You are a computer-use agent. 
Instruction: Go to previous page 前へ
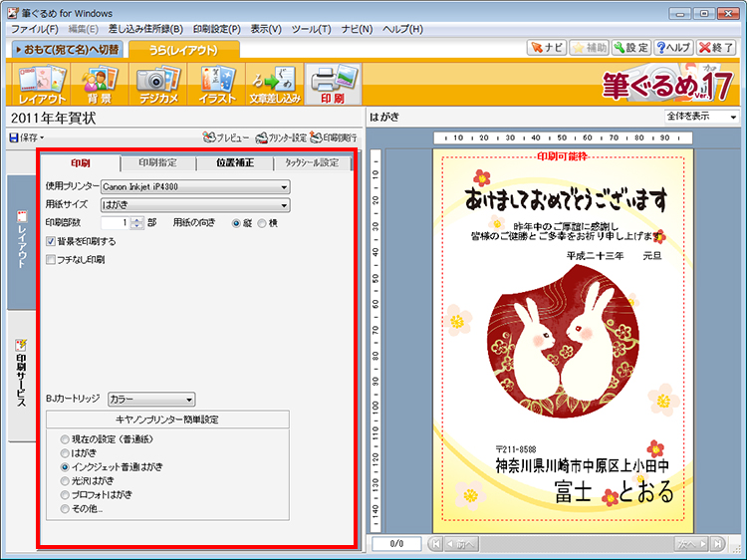click(x=461, y=543)
